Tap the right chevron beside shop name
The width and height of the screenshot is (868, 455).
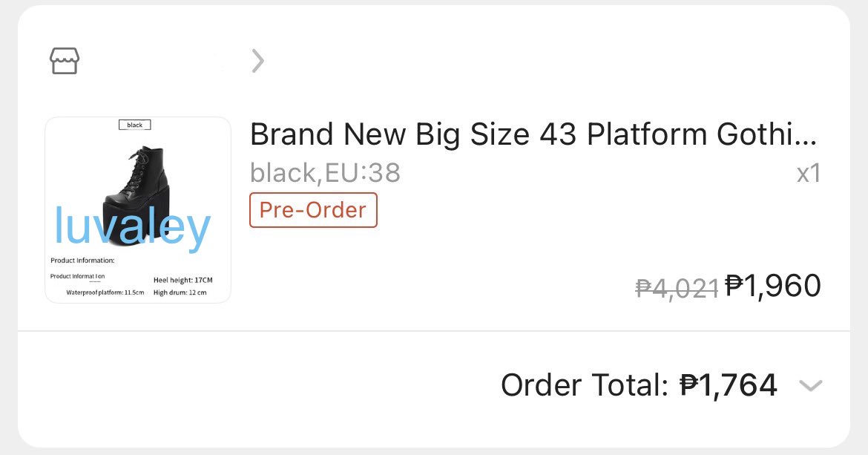point(257,61)
